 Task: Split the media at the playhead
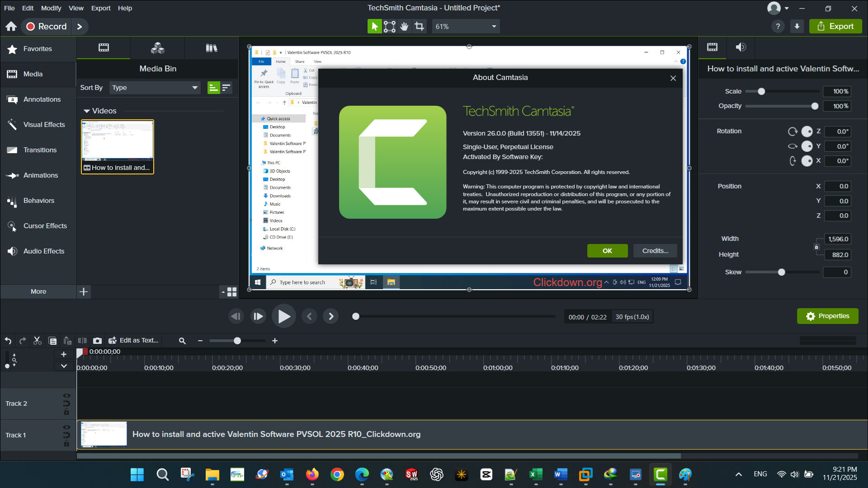pyautogui.click(x=82, y=341)
